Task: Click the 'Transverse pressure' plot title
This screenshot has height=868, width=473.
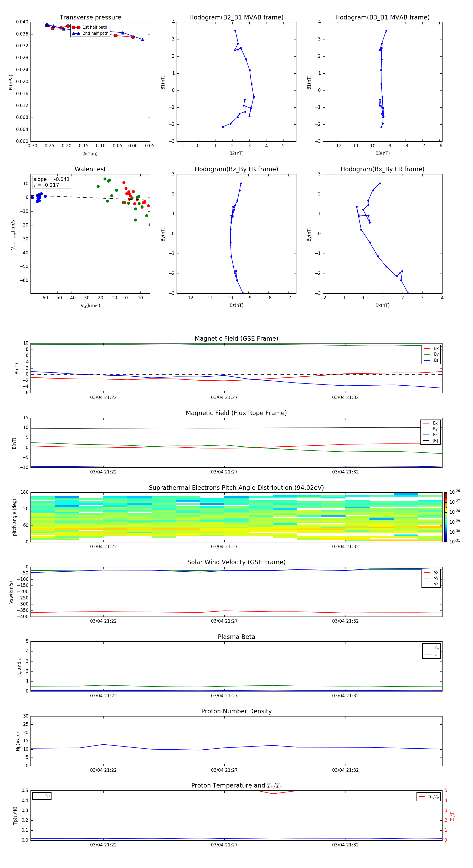Action: (90, 18)
